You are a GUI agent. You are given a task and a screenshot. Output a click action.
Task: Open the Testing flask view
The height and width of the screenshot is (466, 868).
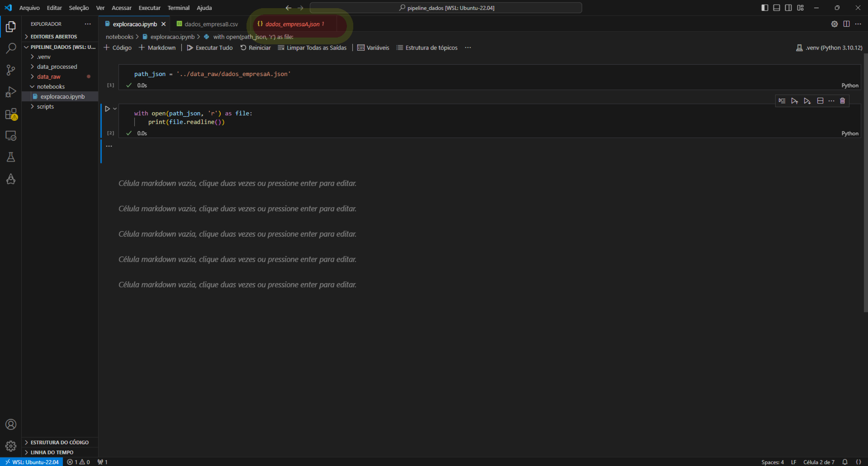pos(11,157)
